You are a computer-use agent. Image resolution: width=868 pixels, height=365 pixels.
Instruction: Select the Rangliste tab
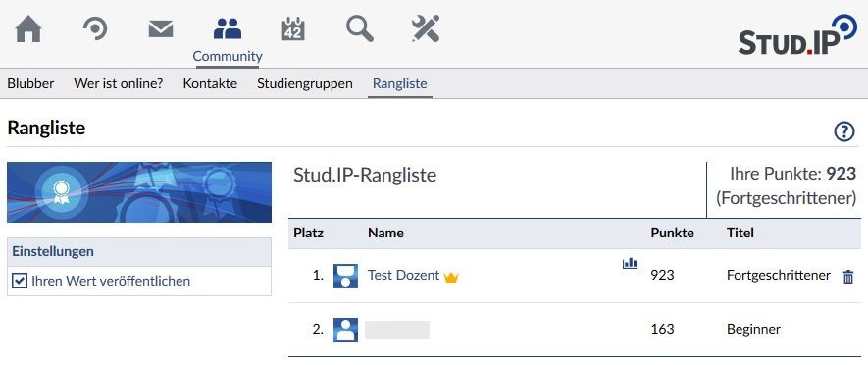[x=400, y=83]
